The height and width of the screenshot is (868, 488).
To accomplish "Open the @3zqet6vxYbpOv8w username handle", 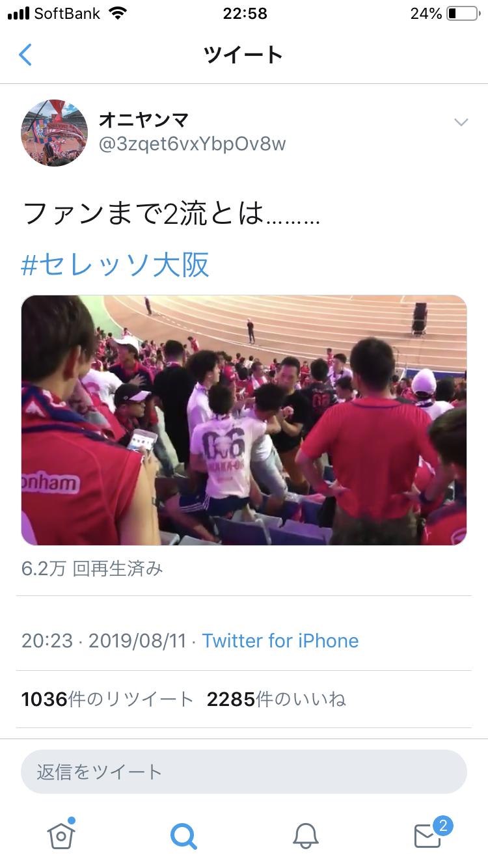I will point(192,144).
